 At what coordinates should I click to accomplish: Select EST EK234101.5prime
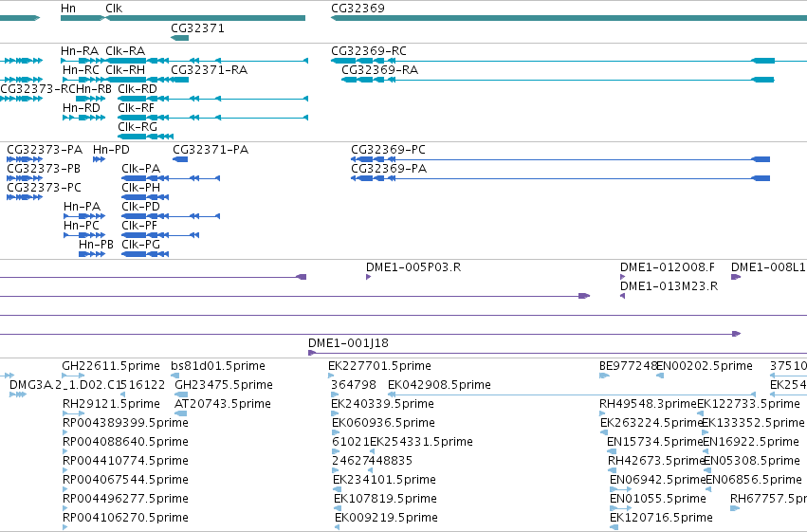pos(384,481)
